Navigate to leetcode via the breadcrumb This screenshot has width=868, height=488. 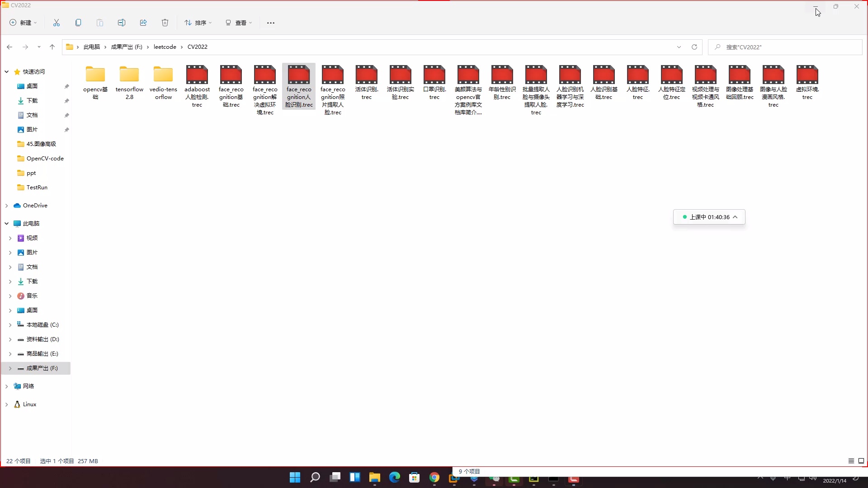pyautogui.click(x=165, y=47)
